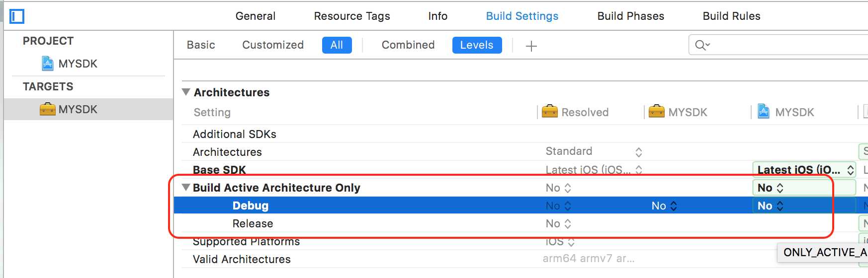Toggle the navigator sidebar panel icon
Viewport: 868px width, 278px height.
17,16
